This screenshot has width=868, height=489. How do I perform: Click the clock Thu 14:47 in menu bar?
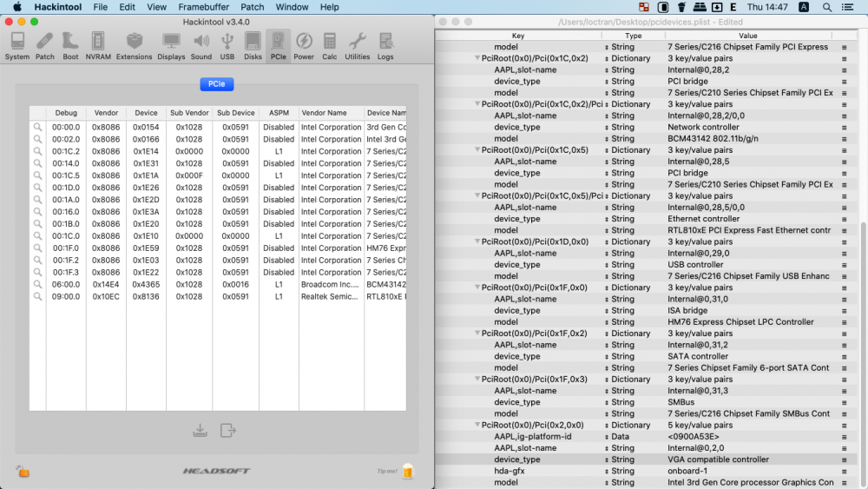click(767, 7)
